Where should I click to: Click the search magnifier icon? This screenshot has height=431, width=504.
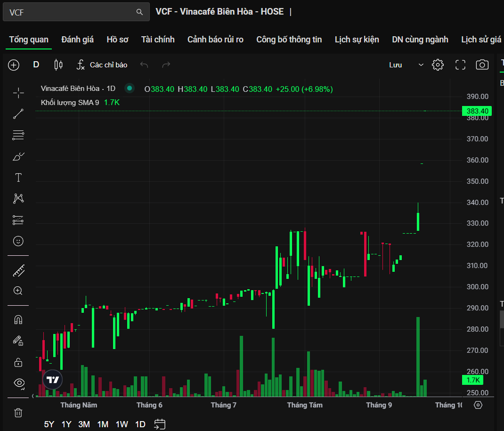pyautogui.click(x=139, y=12)
